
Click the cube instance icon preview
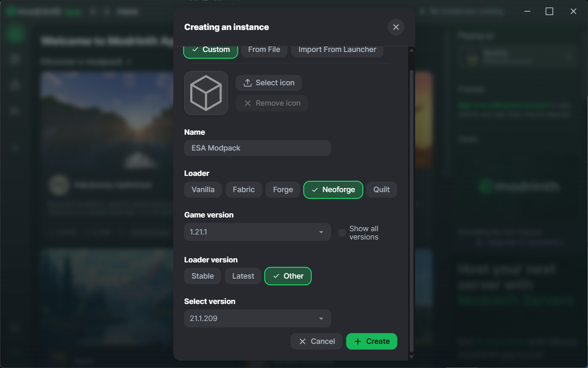206,93
